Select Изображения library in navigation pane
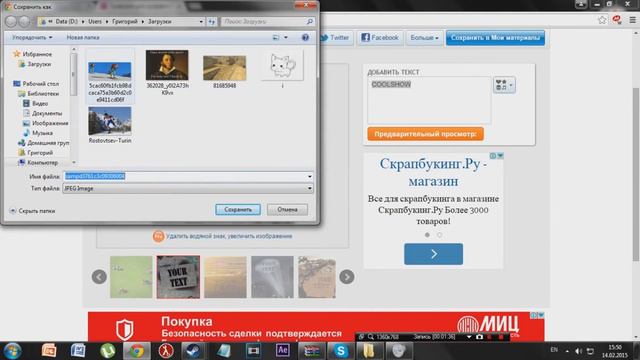This screenshot has width=640, height=360. [46, 123]
